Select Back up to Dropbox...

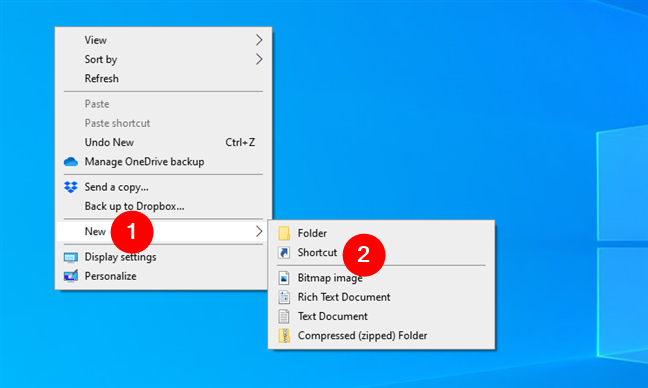click(164, 206)
